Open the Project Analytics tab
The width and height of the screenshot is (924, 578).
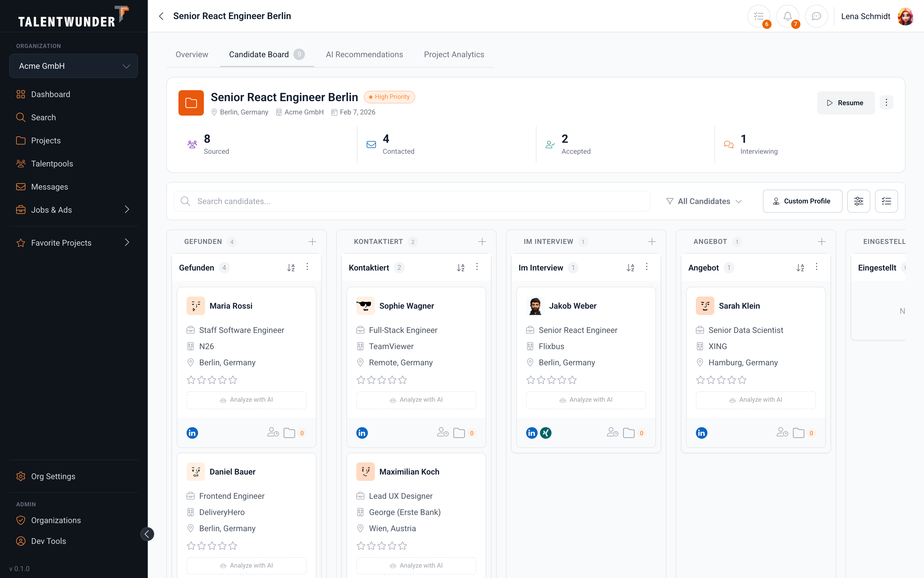(x=454, y=54)
